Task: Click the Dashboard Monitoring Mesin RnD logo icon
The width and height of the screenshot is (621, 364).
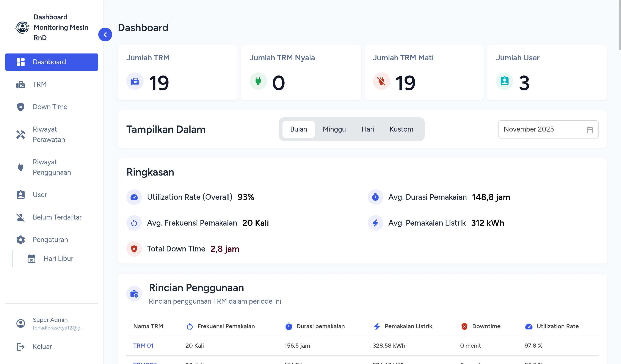Action: (22, 27)
